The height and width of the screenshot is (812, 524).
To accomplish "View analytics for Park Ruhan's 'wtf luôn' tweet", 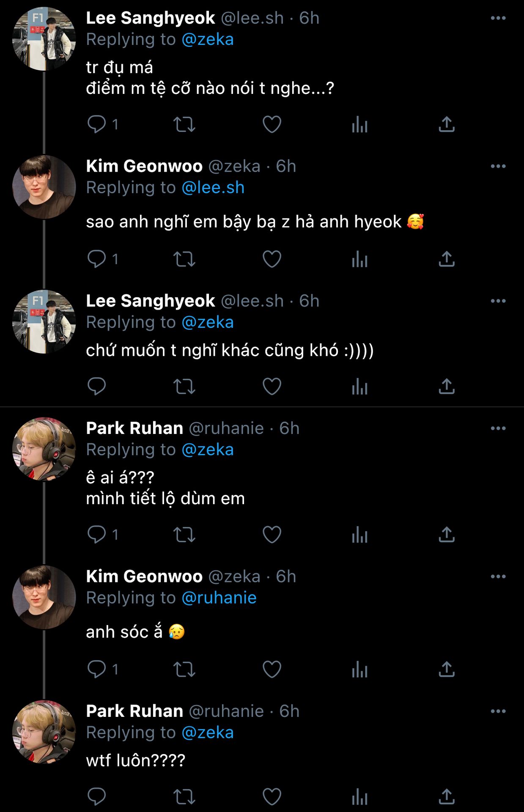I will click(x=359, y=797).
